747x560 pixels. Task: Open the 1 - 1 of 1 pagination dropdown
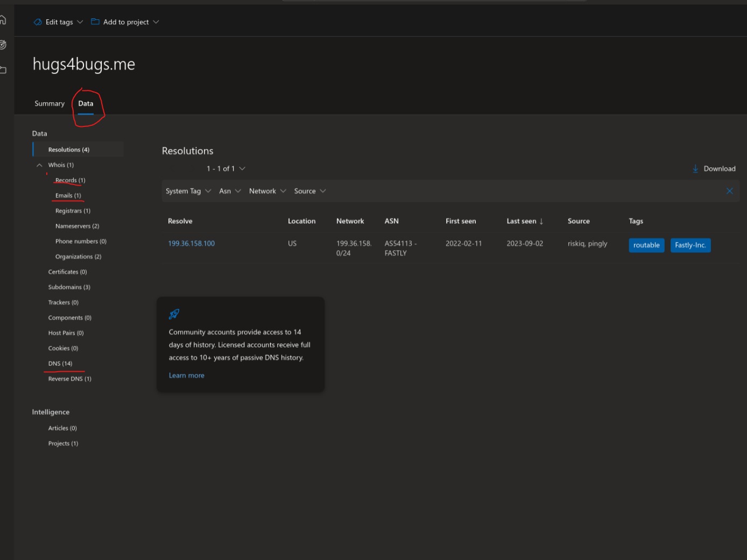(x=226, y=168)
